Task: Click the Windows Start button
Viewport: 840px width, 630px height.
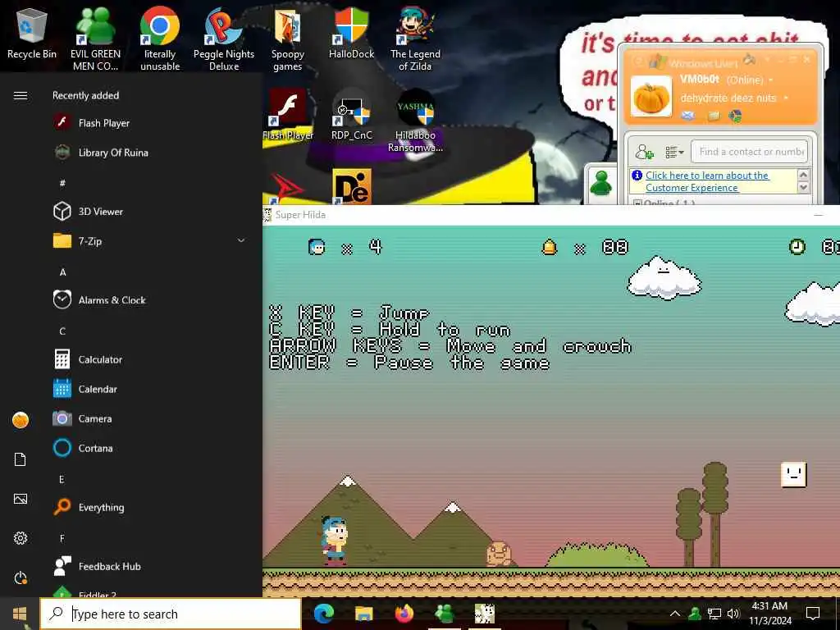Action: 20,614
